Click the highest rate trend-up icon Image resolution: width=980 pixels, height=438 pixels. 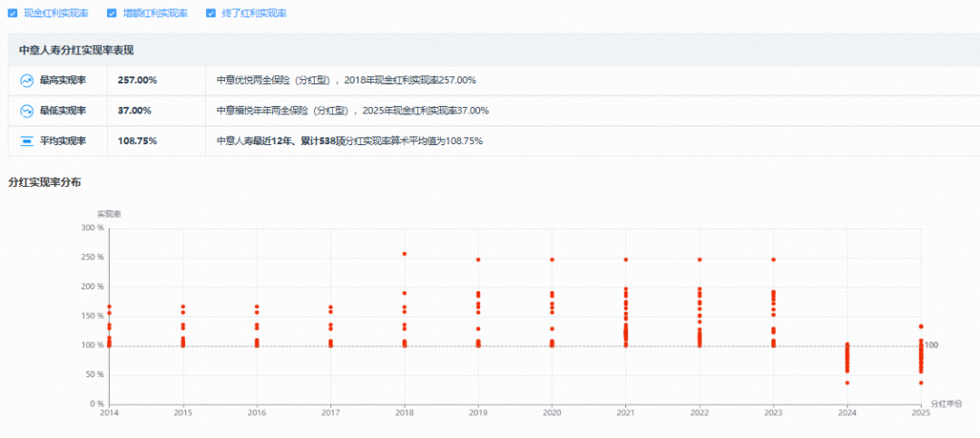point(27,81)
